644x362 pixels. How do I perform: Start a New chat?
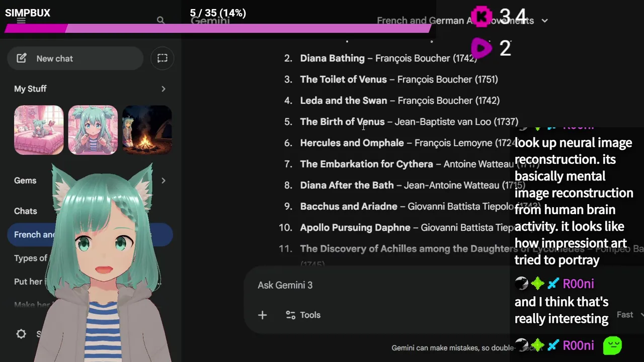pyautogui.click(x=75, y=58)
